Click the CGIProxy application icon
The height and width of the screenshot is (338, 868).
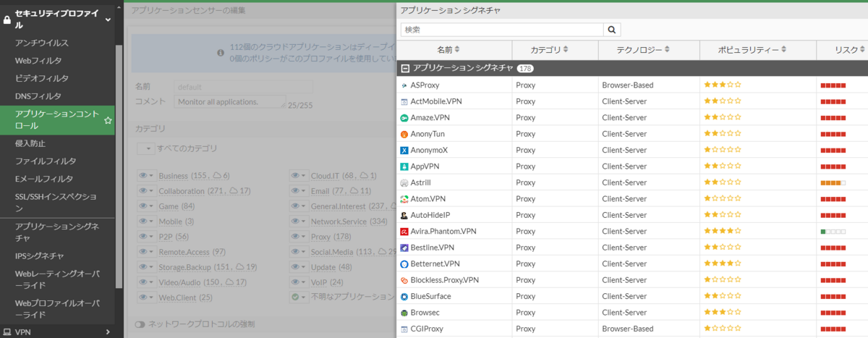coord(404,329)
